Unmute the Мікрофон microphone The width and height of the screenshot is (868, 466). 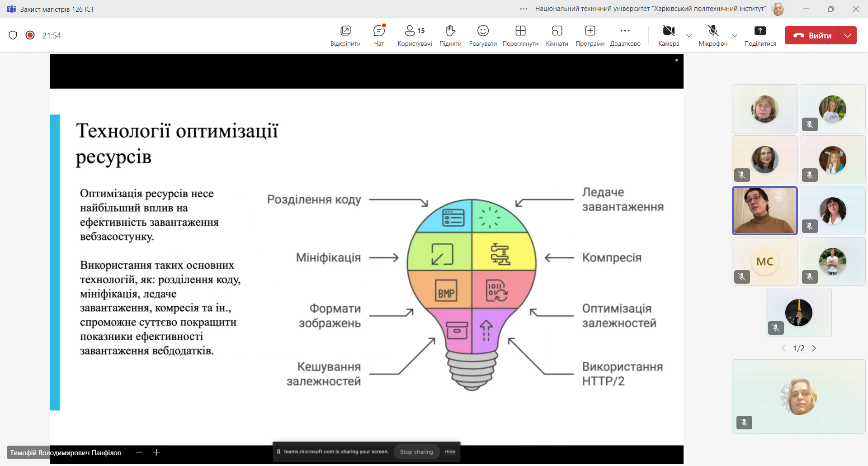tap(713, 35)
